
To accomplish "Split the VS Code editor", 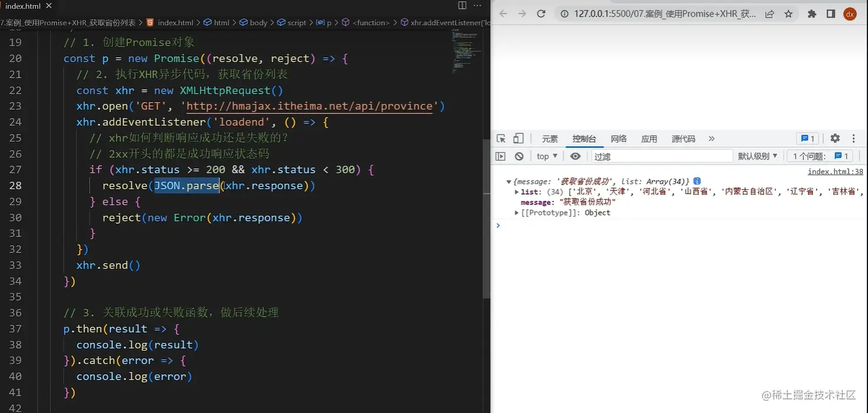I will (x=462, y=5).
